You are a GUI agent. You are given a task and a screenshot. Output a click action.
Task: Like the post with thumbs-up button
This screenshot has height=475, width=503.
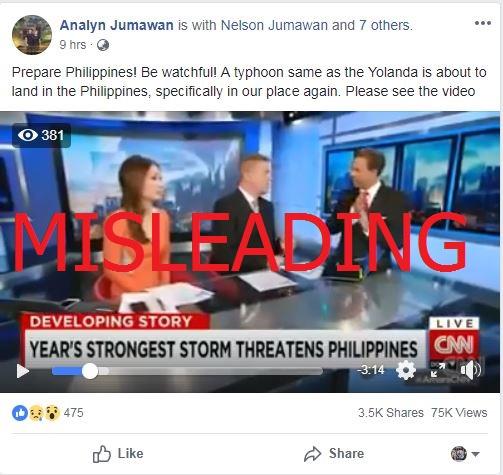tap(118, 454)
